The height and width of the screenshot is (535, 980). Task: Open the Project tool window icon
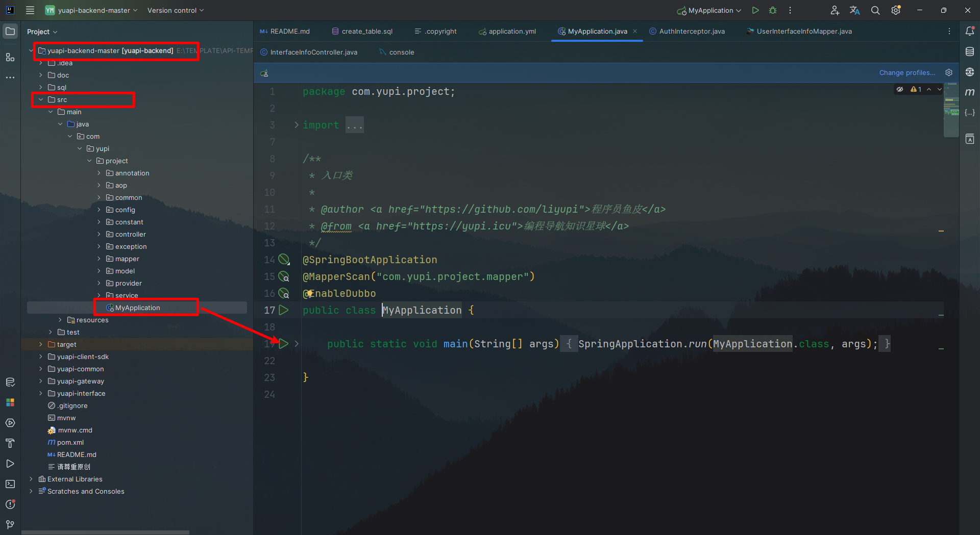point(10,31)
